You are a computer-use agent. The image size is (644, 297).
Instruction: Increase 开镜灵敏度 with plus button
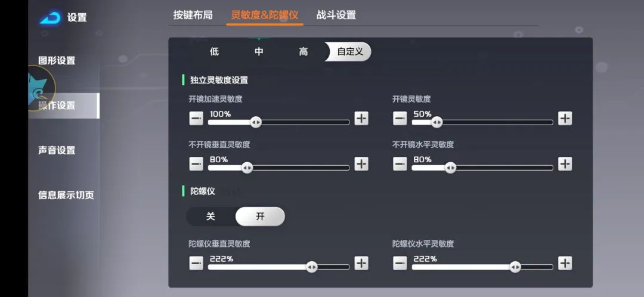pyautogui.click(x=565, y=118)
